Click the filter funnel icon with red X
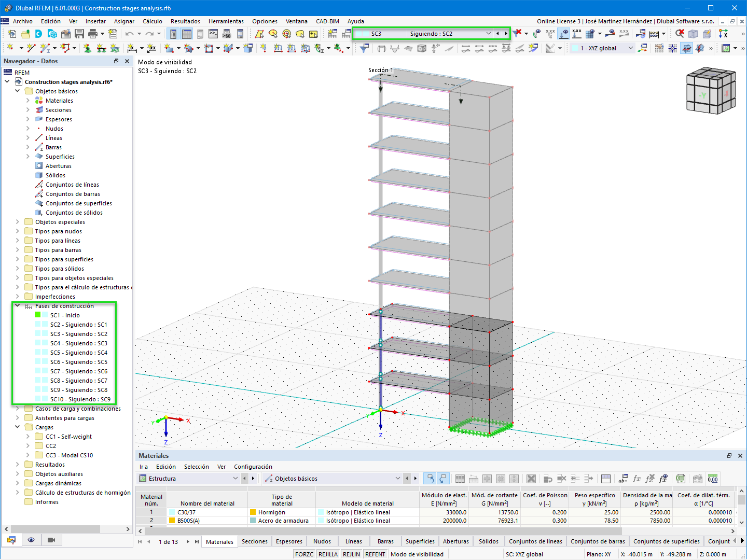The image size is (747, 560). click(517, 34)
